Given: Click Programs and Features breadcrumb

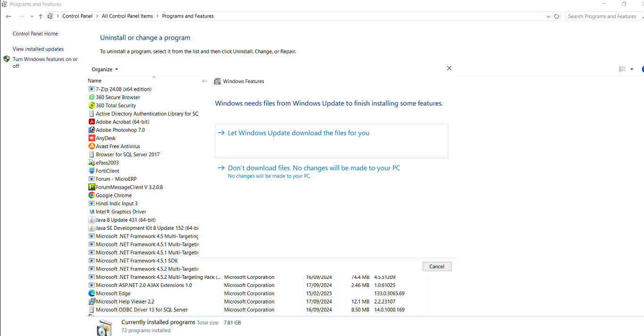Looking at the screenshot, I should coord(188,16).
